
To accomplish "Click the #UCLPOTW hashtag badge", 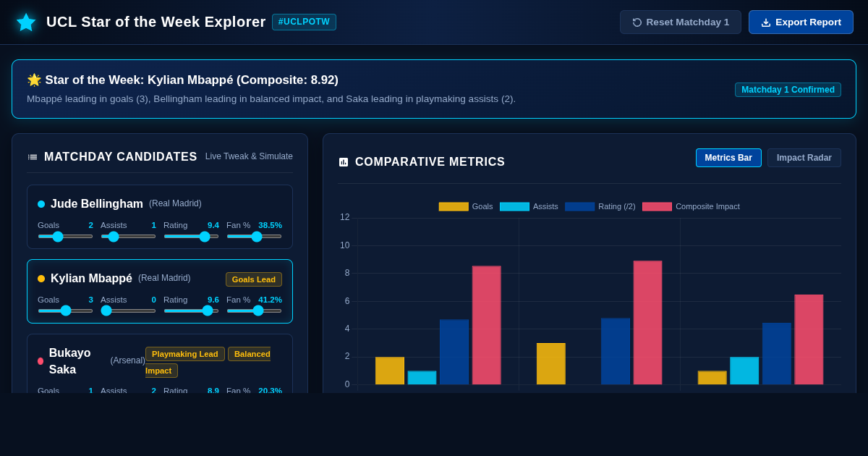I will coord(304,22).
